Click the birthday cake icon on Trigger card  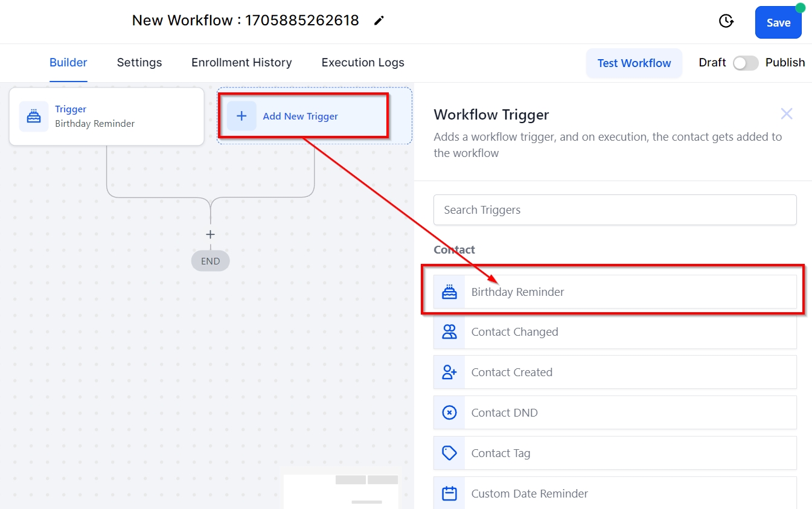34,116
